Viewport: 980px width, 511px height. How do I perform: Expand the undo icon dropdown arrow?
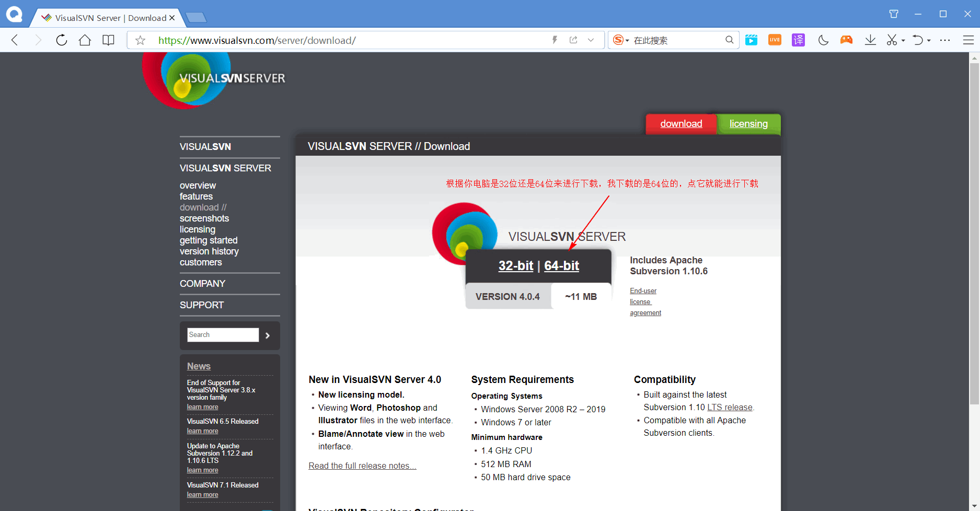929,41
